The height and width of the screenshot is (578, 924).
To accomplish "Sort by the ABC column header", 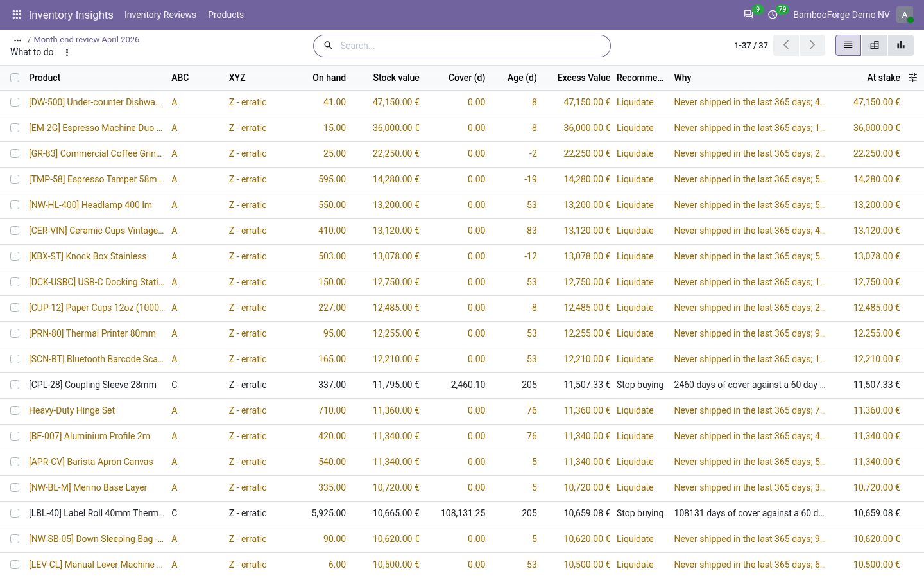I will point(180,78).
